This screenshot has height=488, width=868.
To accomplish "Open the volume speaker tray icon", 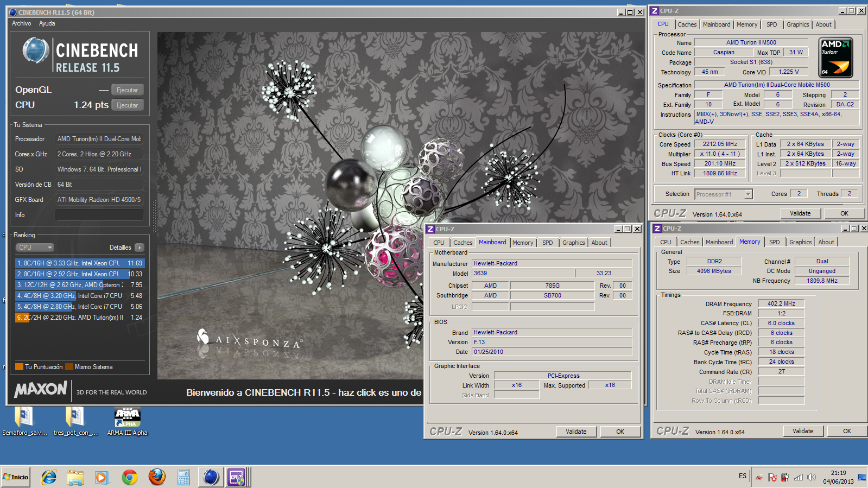I will pos(811,477).
